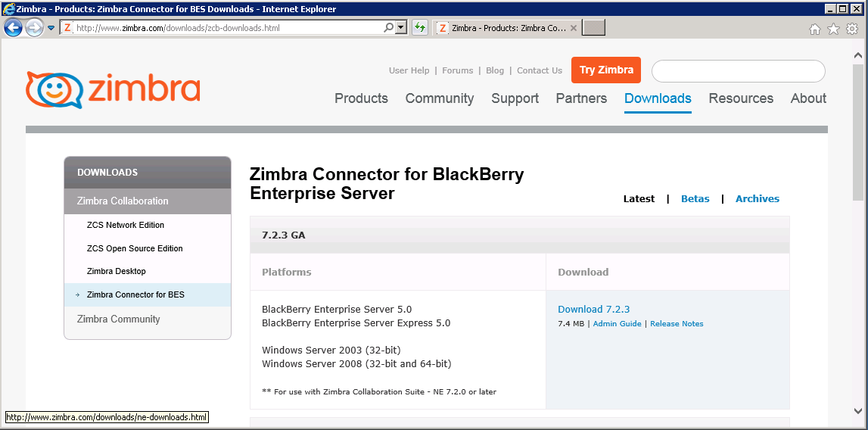The width and height of the screenshot is (868, 430).
Task: Click the search magnifier in address bar
Action: click(x=389, y=27)
